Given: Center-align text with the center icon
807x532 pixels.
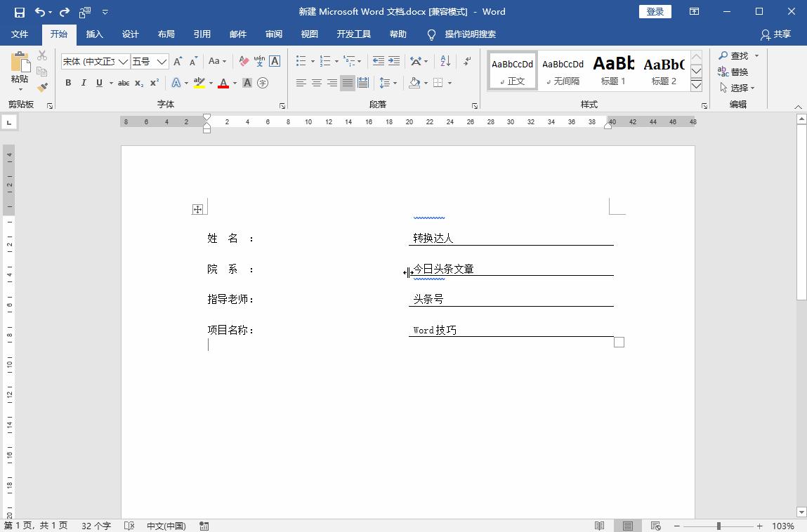Looking at the screenshot, I should pos(317,83).
